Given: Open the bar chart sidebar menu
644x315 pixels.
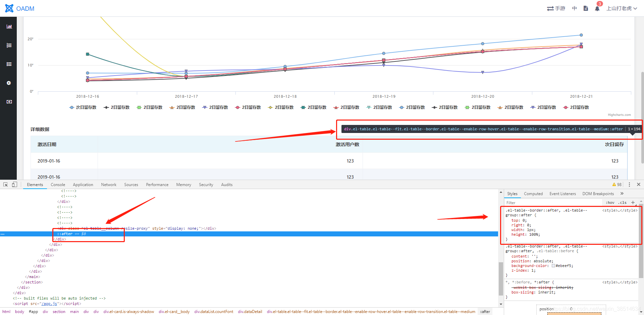Looking at the screenshot, I should point(9,26).
